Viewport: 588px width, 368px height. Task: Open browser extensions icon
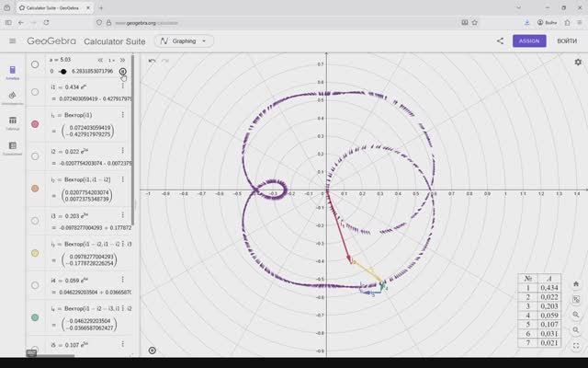[567, 22]
